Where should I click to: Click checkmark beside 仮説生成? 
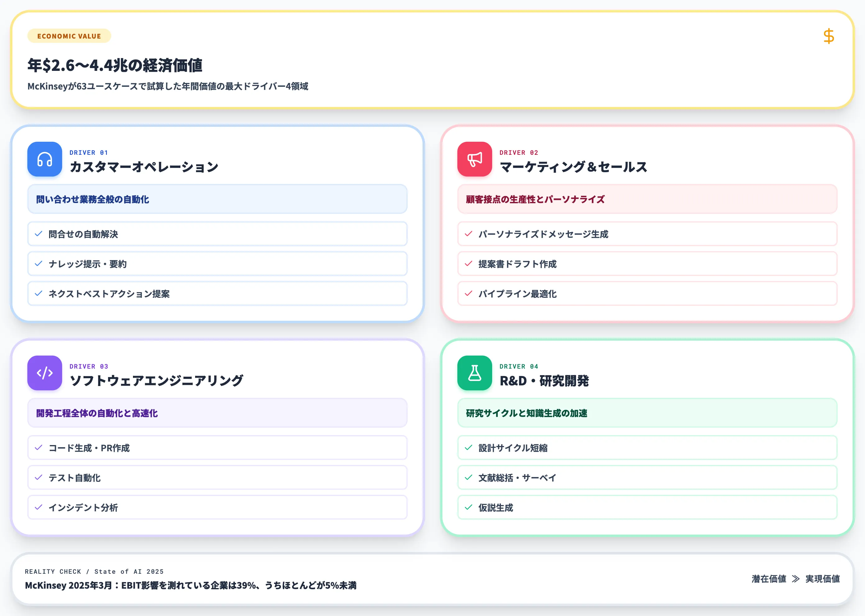[x=468, y=508]
